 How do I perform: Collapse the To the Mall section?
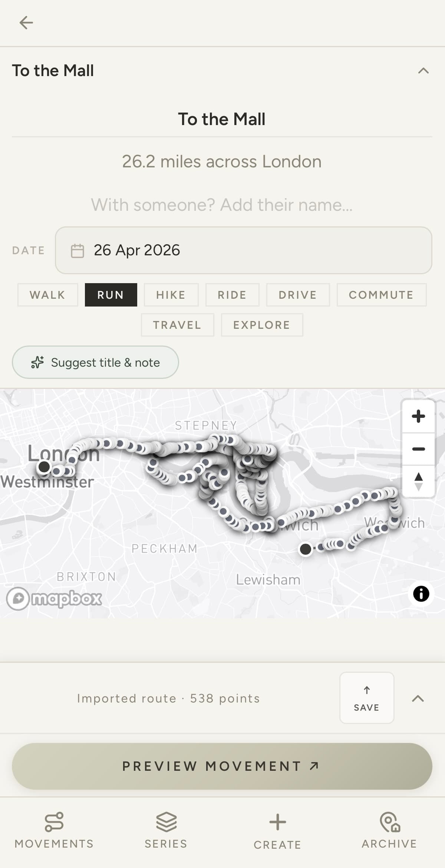pyautogui.click(x=423, y=71)
